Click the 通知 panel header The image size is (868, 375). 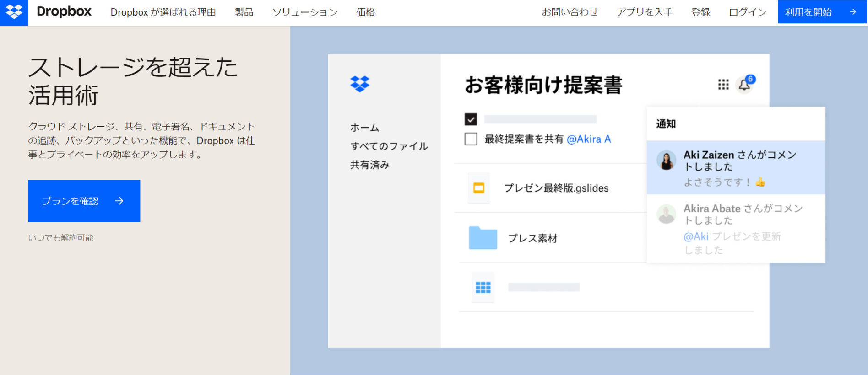[666, 124]
